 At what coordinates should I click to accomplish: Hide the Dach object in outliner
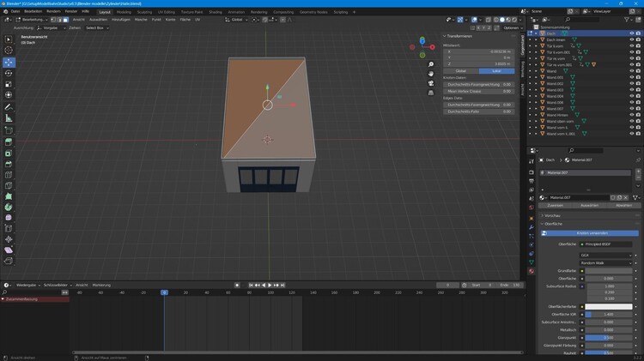631,33
